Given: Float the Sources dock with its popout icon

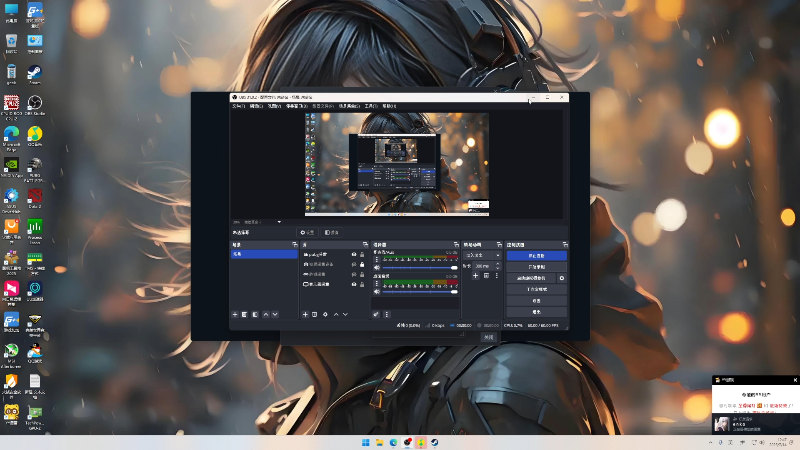Looking at the screenshot, I should point(365,245).
